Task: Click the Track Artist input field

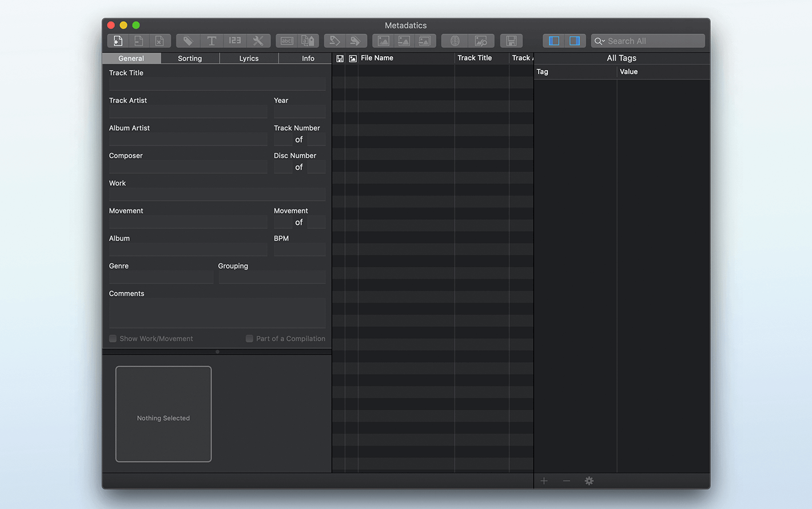Action: (x=188, y=112)
